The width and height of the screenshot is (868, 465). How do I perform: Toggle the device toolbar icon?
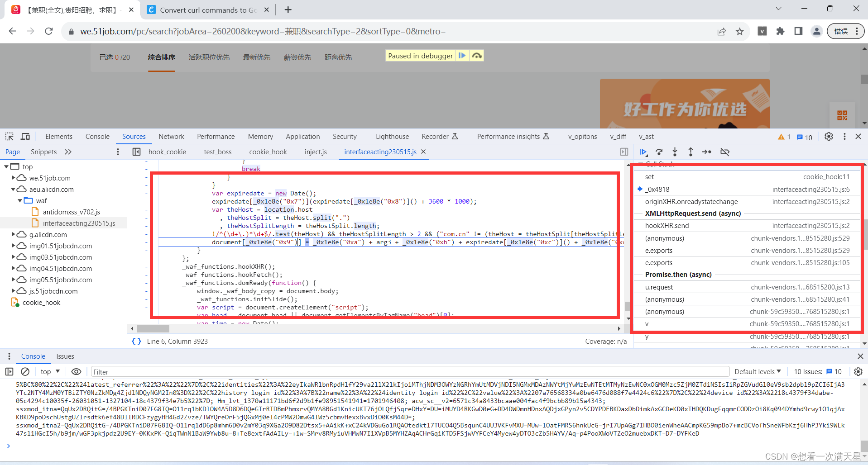tap(25, 137)
